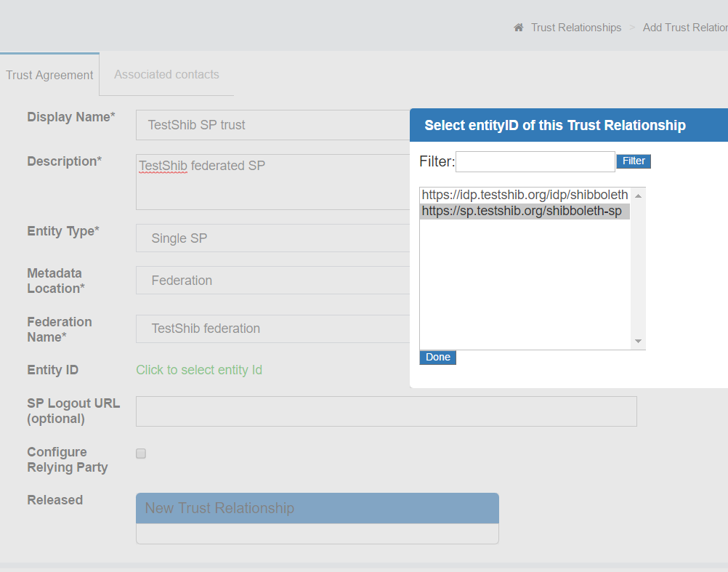This screenshot has width=728, height=572.
Task: Click the 'Click to select entity Id' link
Action: tap(199, 370)
